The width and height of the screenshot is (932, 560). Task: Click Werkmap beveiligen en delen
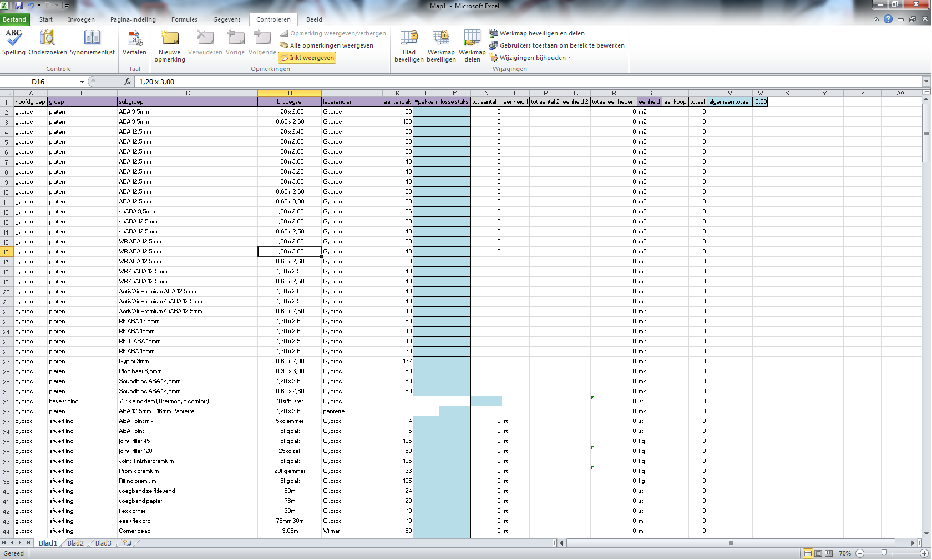pyautogui.click(x=541, y=33)
